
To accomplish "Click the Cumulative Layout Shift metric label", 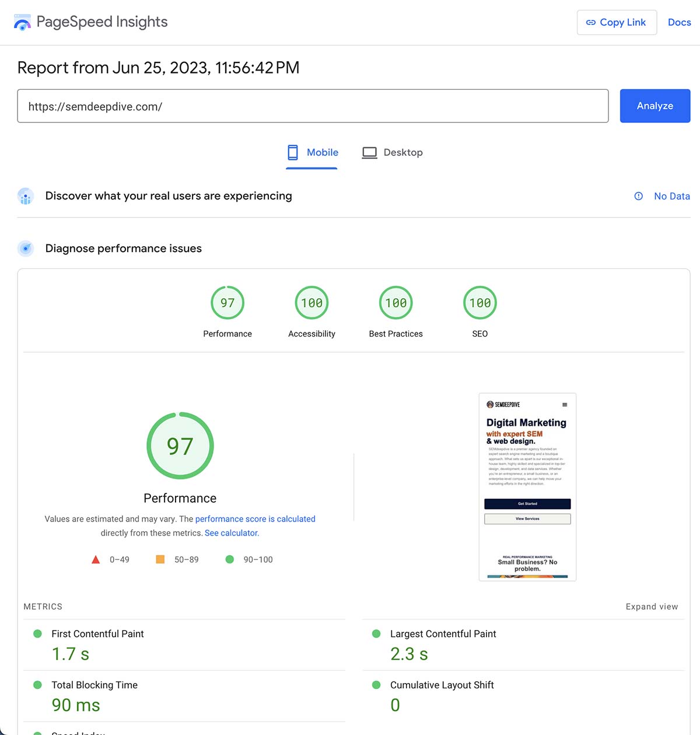I will pyautogui.click(x=442, y=685).
